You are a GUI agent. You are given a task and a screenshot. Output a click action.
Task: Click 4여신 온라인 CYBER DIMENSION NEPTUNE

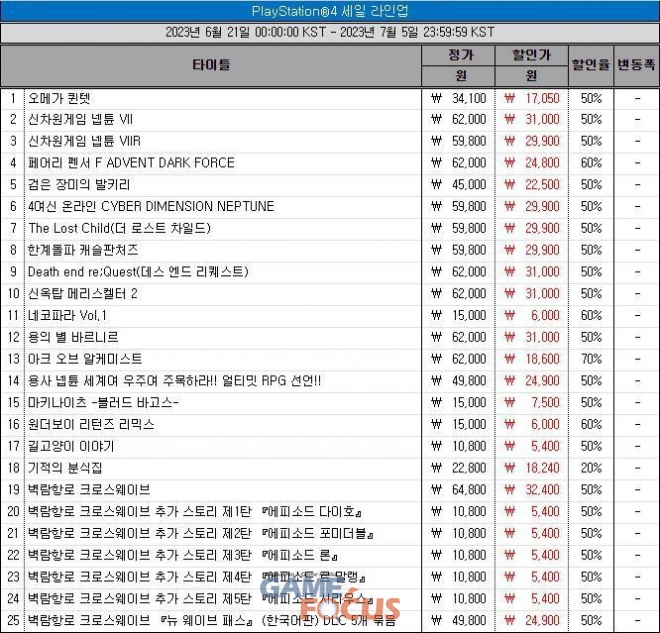coord(151,207)
